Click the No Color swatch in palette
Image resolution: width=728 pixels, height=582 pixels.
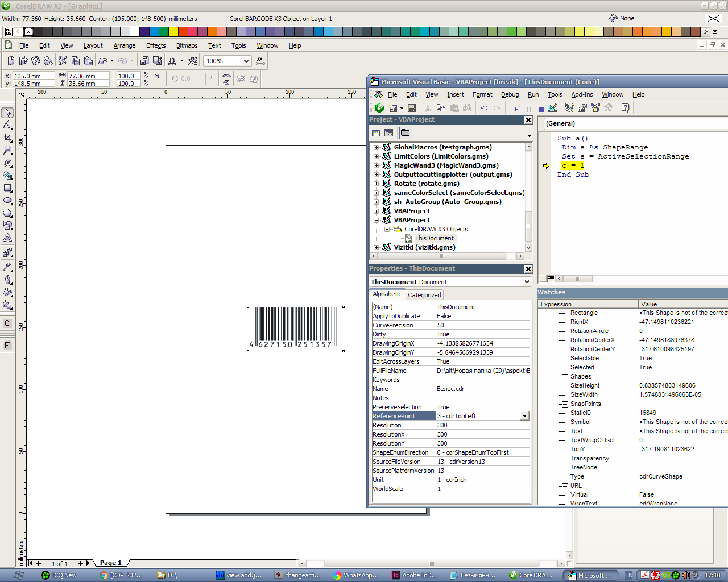pyautogui.click(x=28, y=32)
